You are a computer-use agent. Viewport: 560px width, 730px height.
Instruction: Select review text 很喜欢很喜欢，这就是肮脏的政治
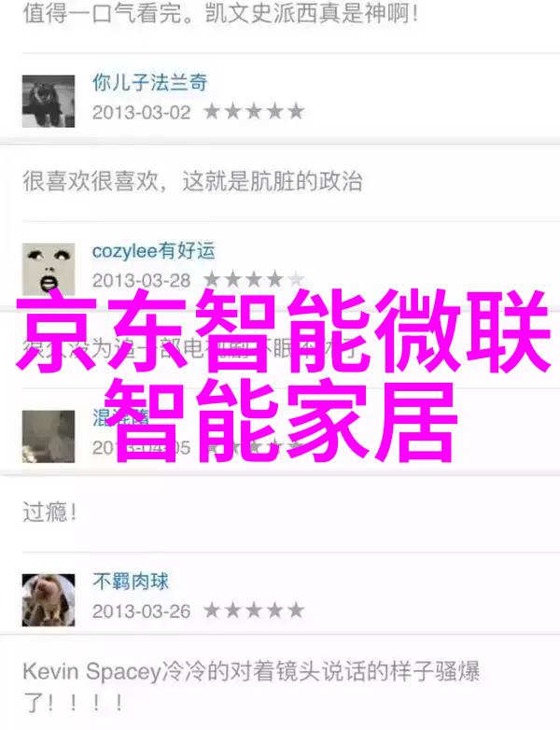[x=192, y=181]
